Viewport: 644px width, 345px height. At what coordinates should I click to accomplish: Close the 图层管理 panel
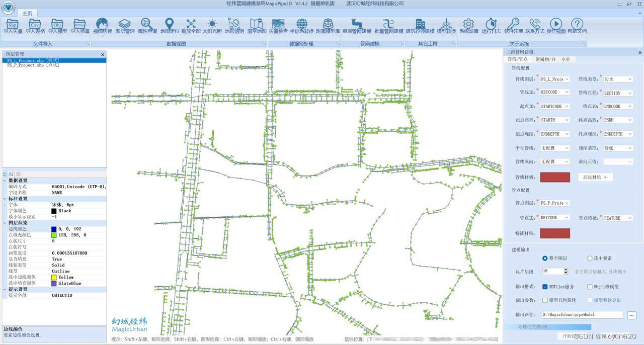click(103, 54)
